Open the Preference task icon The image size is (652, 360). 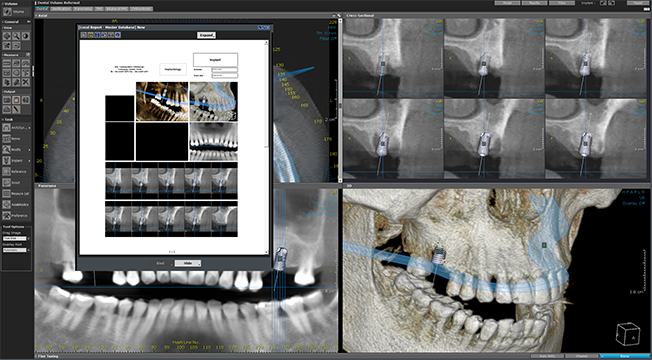[x=7, y=215]
